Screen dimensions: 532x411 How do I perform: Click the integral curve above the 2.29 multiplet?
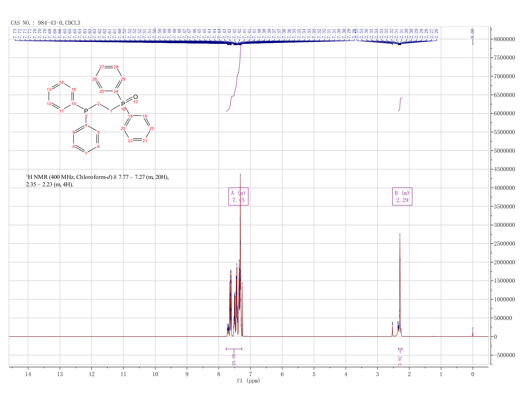point(400,104)
